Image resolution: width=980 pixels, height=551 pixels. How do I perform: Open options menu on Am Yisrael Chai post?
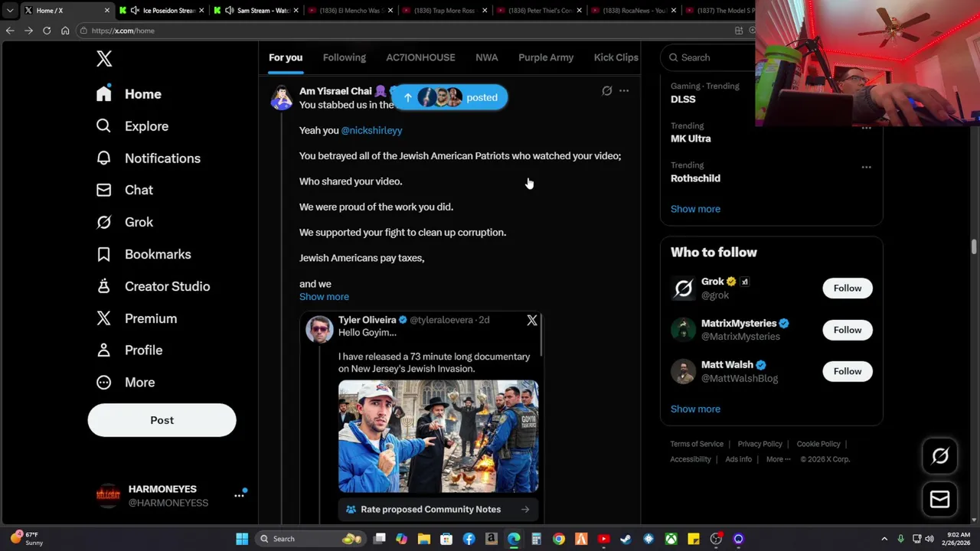pos(624,91)
